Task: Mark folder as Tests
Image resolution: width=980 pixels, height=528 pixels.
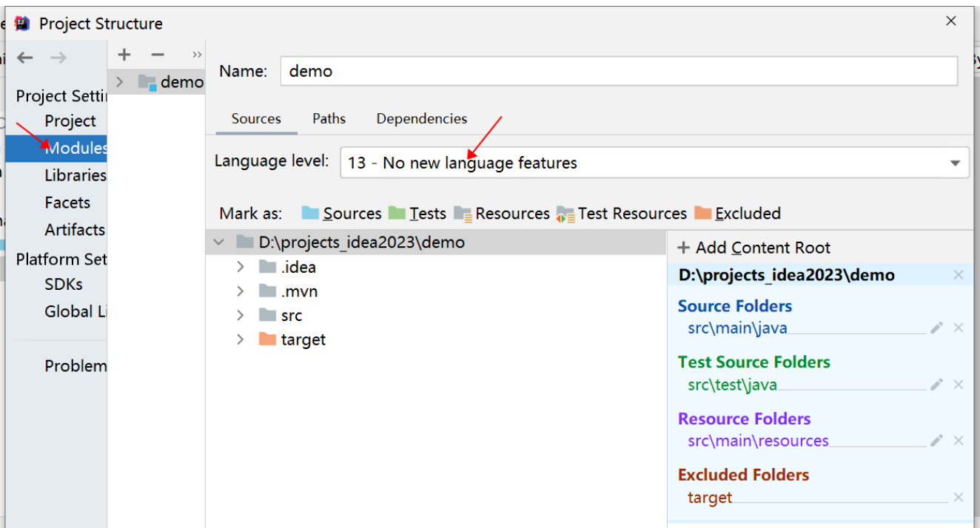Action: pyautogui.click(x=417, y=214)
